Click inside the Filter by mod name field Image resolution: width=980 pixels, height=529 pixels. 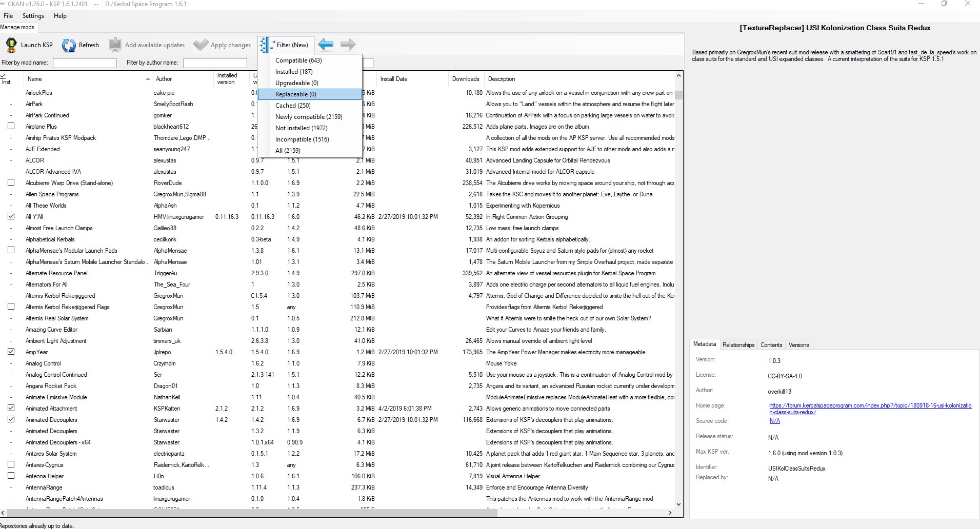[x=84, y=63]
